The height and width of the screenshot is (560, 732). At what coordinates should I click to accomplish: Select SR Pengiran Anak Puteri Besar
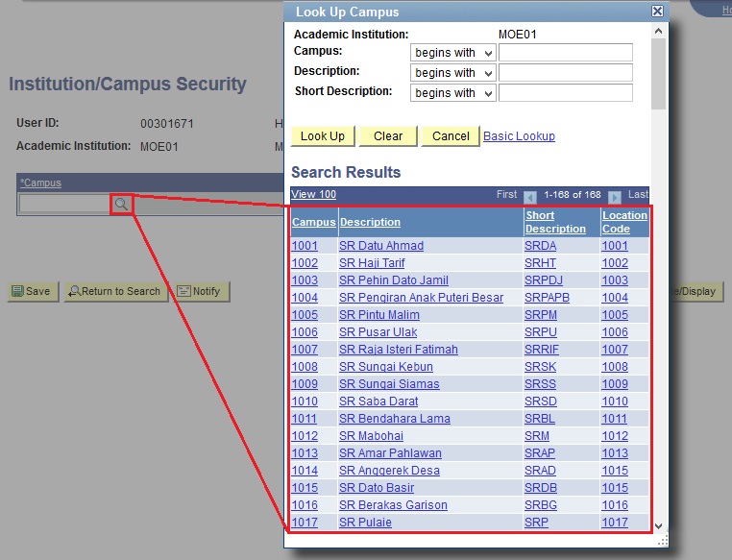click(x=421, y=298)
